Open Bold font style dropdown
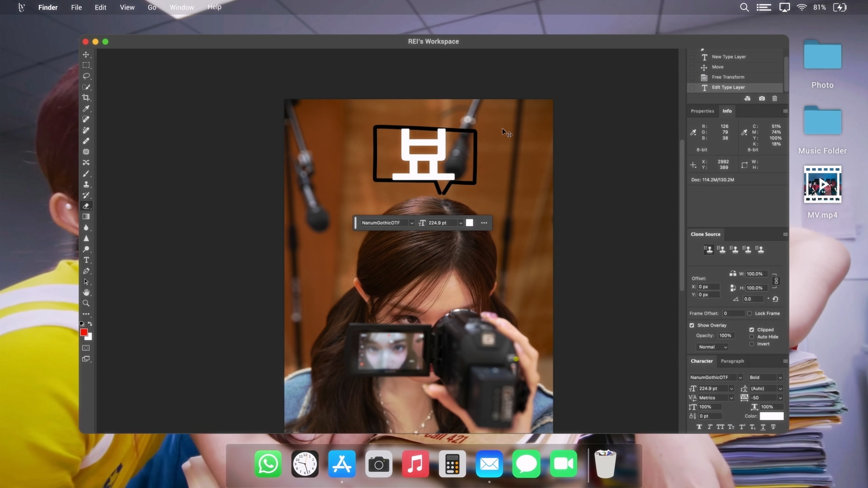The width and height of the screenshot is (868, 488). click(780, 378)
